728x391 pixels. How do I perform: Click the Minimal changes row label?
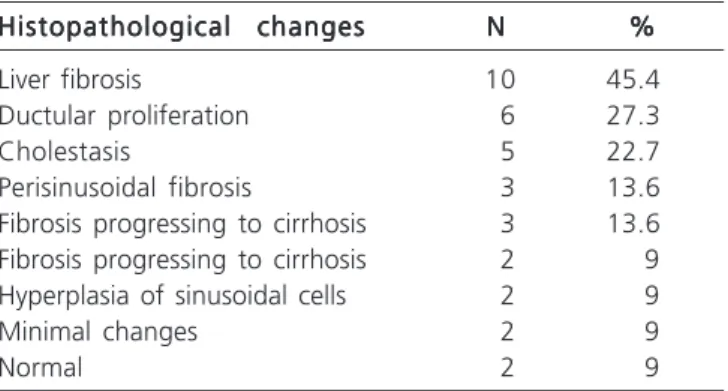(98, 332)
